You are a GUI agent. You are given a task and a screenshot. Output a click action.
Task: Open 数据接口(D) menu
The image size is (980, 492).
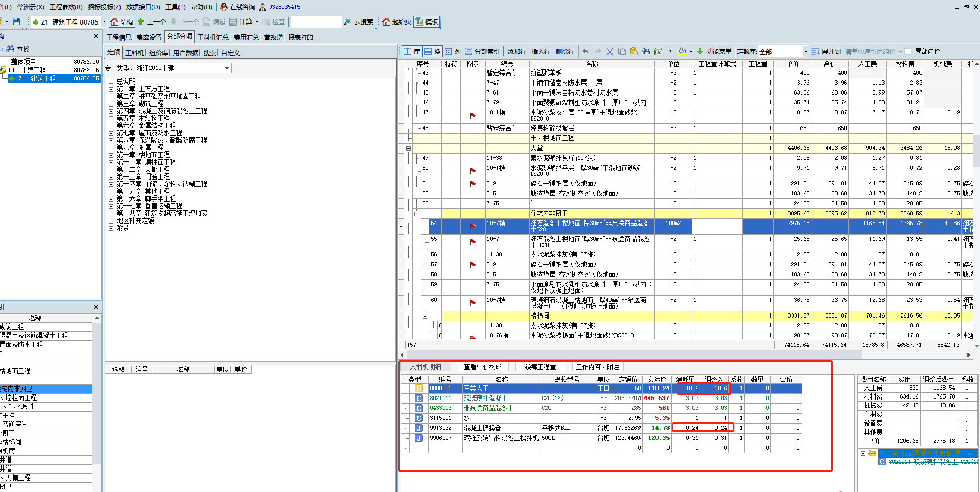point(143,7)
